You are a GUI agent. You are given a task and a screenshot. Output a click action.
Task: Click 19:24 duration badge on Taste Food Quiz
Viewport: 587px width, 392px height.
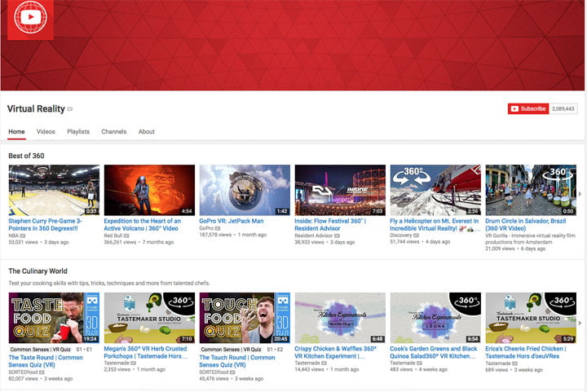click(x=90, y=339)
